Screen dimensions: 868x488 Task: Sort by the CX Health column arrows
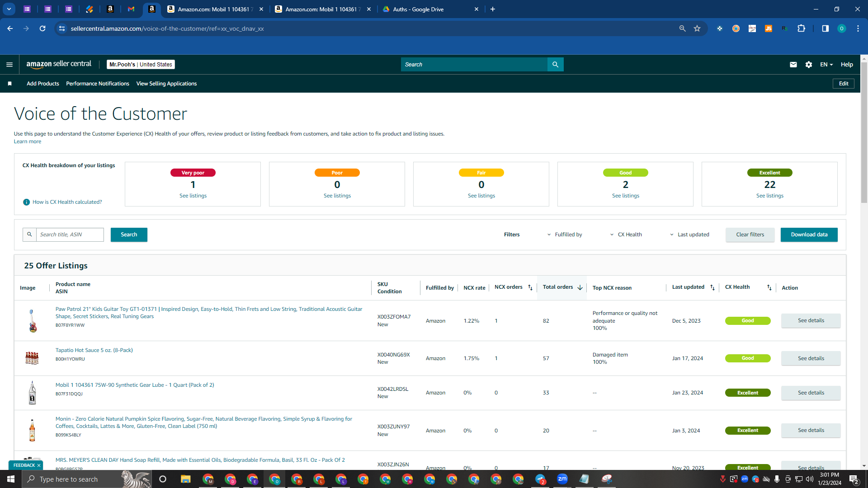[x=769, y=287]
